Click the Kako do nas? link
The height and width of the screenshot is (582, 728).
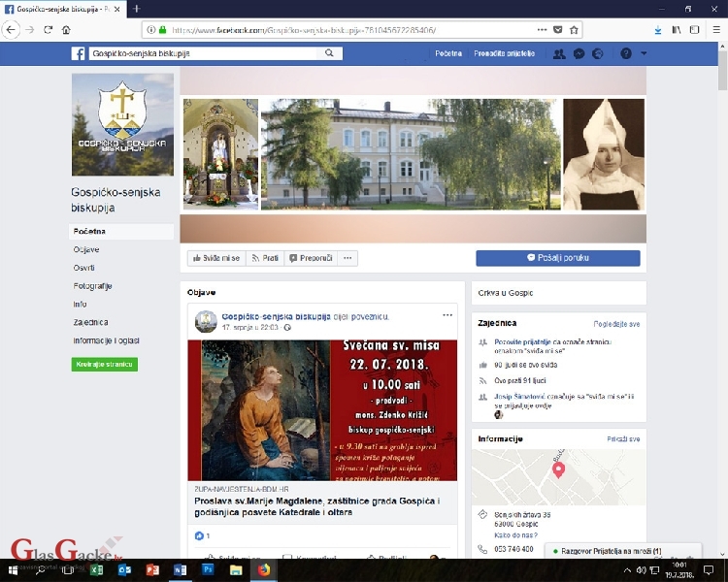click(x=515, y=535)
